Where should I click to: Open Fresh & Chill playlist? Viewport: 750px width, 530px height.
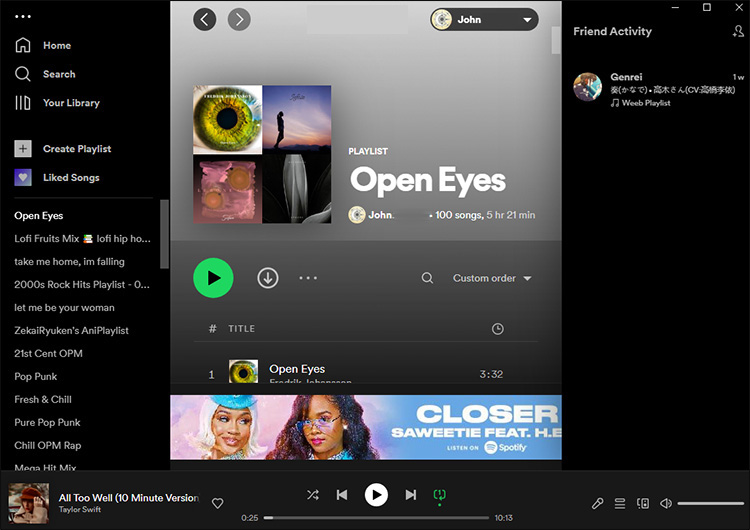coord(43,399)
